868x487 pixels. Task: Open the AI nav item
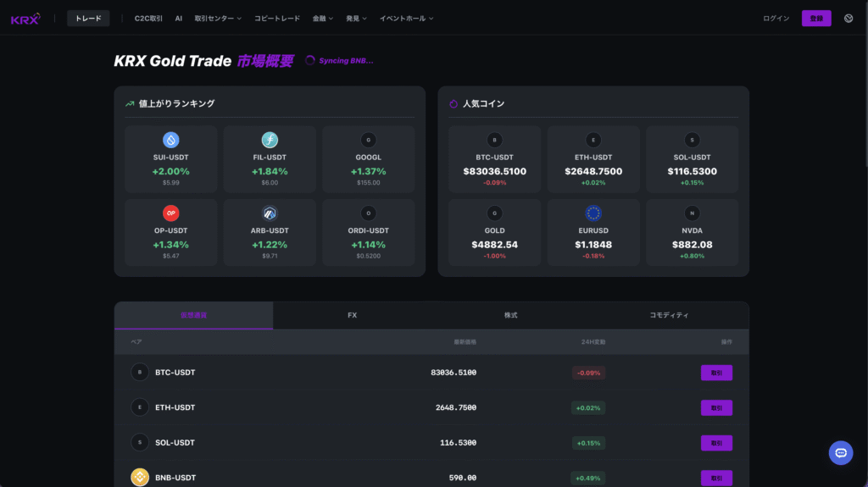click(178, 19)
